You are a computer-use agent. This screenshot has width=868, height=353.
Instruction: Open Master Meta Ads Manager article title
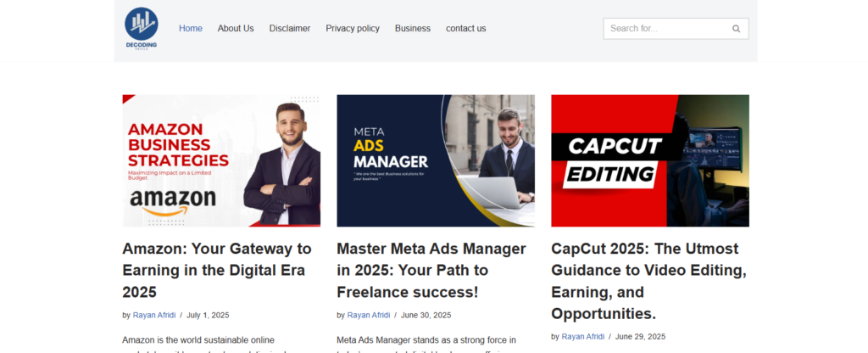pyautogui.click(x=431, y=270)
